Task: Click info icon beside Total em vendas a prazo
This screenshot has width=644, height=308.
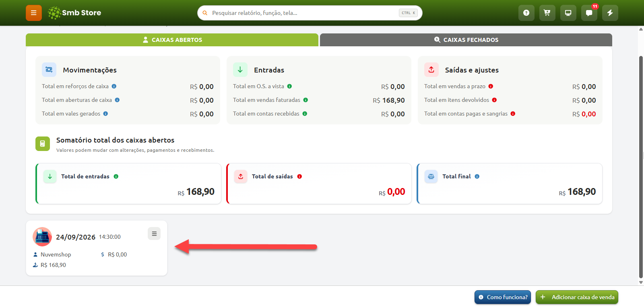Action: pyautogui.click(x=491, y=86)
